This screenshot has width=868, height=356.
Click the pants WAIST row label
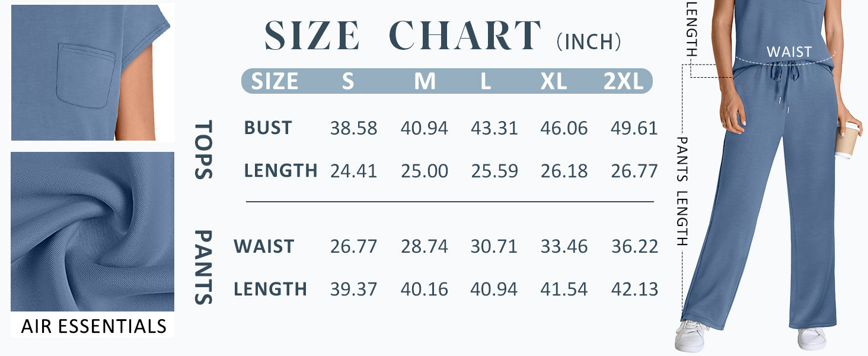point(264,246)
